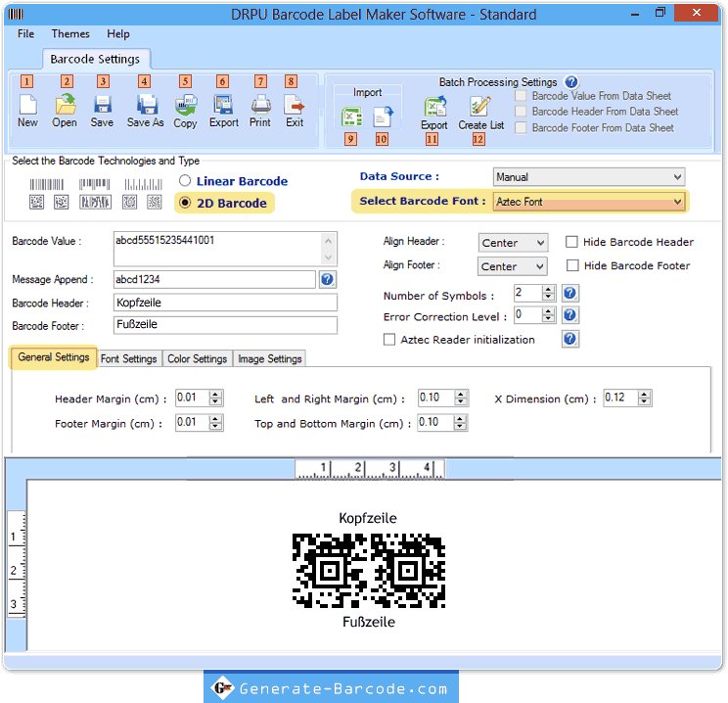The image size is (728, 703).
Task: Import from text file icon
Action: [383, 117]
